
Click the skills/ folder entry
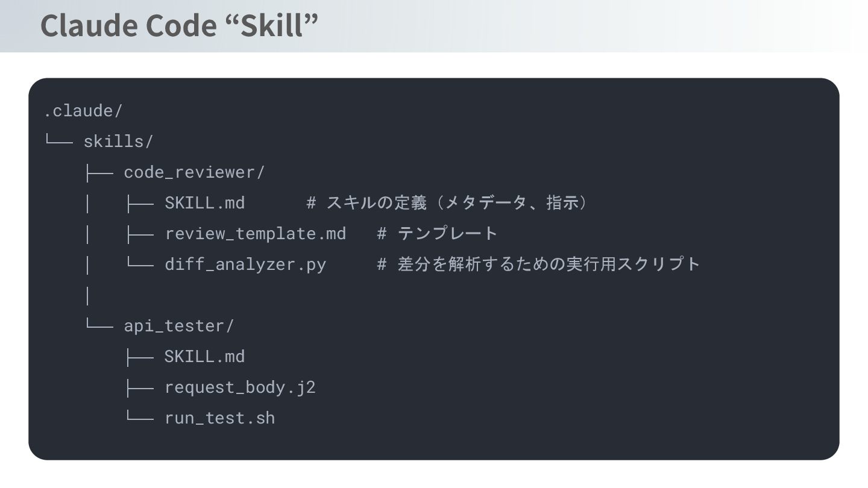(118, 142)
